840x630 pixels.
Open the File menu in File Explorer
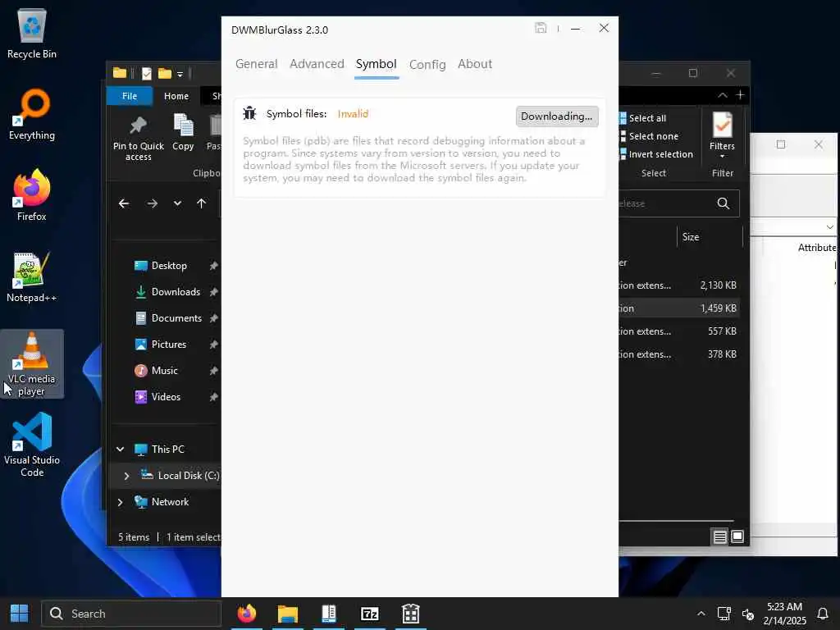tap(130, 96)
